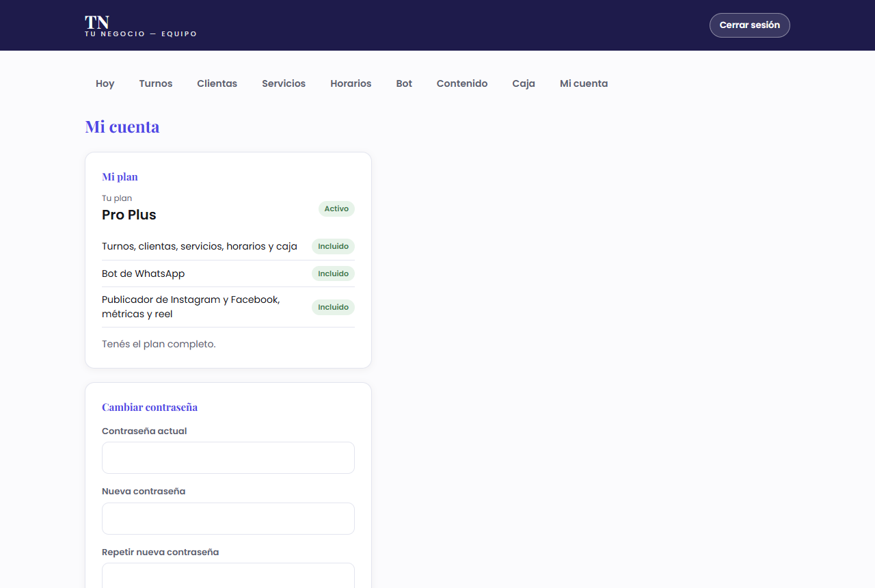This screenshot has width=875, height=588.
Task: Open the Hoy tab
Action: (105, 83)
